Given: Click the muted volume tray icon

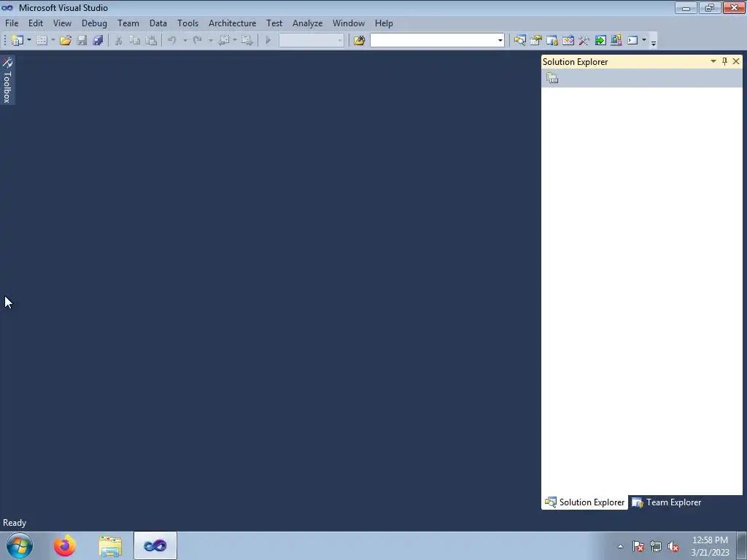Looking at the screenshot, I should tap(673, 546).
